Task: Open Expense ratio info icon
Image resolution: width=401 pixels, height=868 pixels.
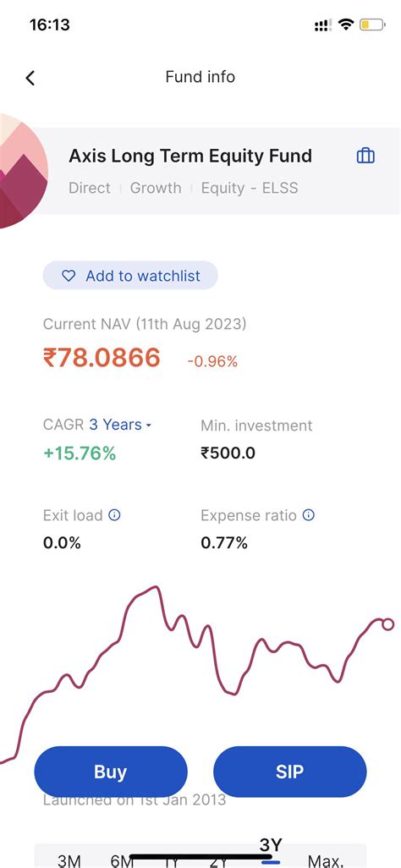Action: pyautogui.click(x=309, y=515)
